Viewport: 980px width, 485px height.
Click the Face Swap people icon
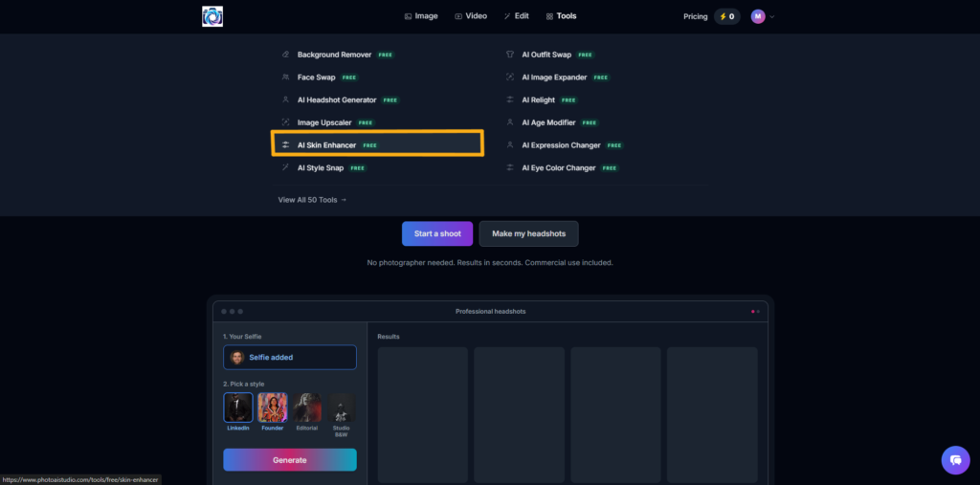coord(285,77)
